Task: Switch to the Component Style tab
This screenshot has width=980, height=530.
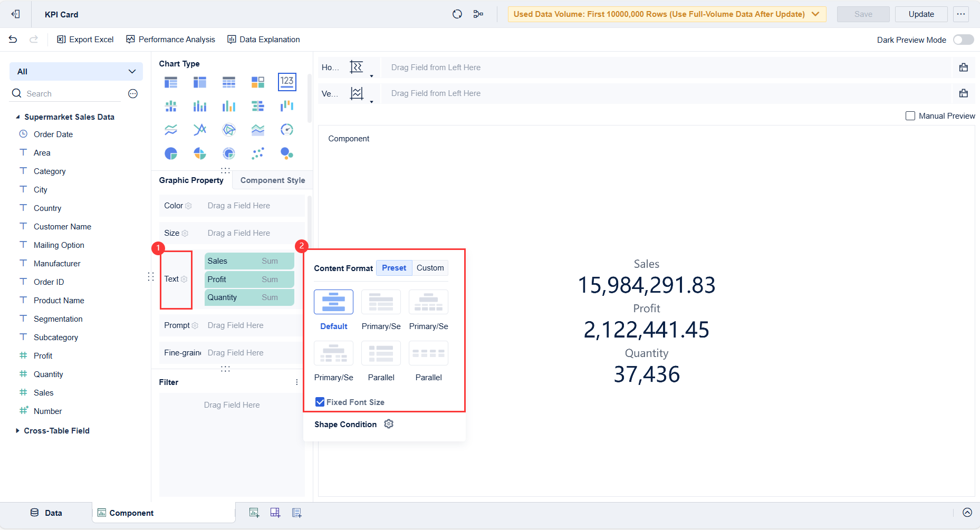Action: (272, 180)
